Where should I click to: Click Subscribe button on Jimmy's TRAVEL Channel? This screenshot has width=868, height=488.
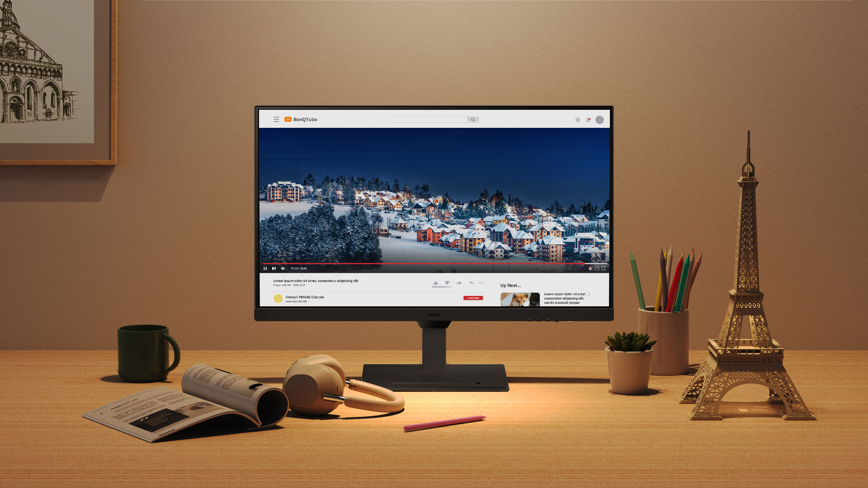pos(473,298)
